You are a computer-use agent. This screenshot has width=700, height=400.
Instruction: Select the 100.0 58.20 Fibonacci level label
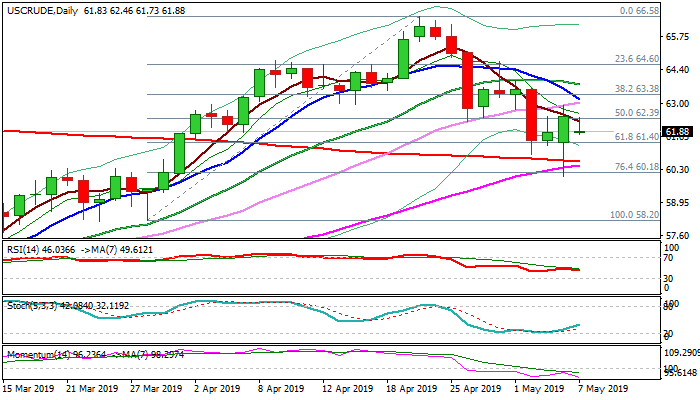point(633,214)
